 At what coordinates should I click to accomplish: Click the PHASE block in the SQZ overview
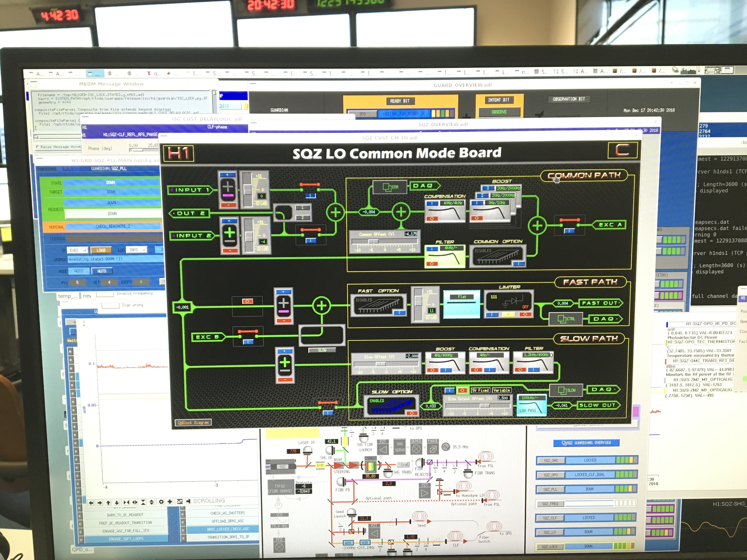[x=433, y=447]
